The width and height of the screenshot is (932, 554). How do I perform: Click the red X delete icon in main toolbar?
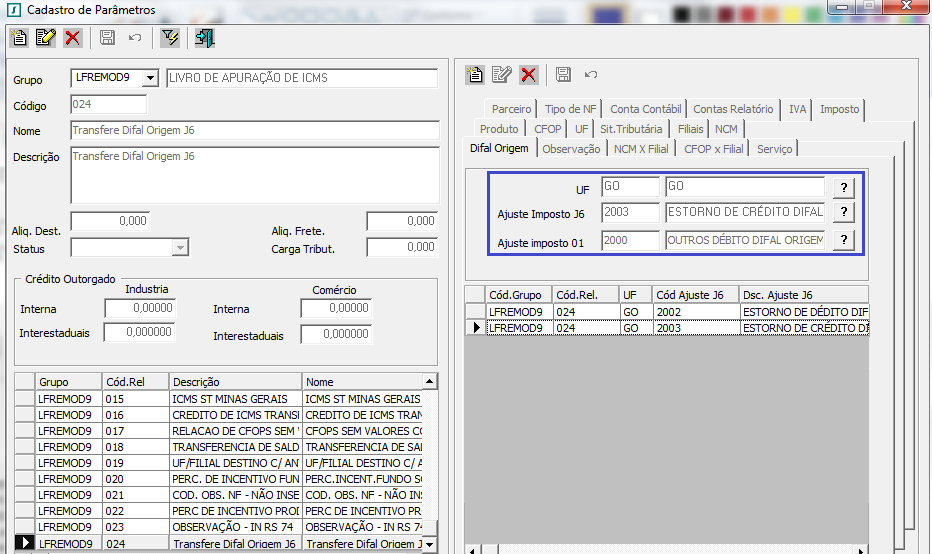(73, 38)
